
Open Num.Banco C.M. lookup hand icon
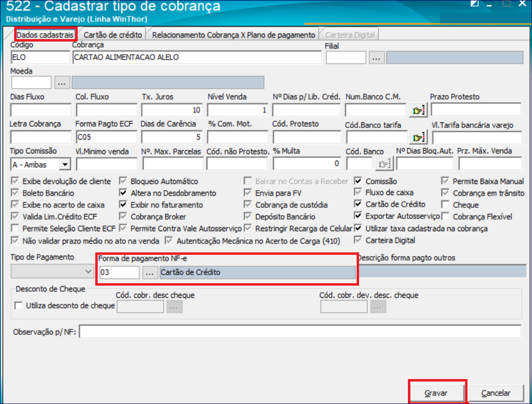click(418, 110)
